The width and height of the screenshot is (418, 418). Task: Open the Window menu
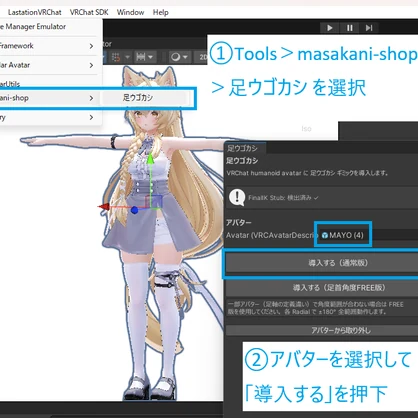click(130, 12)
